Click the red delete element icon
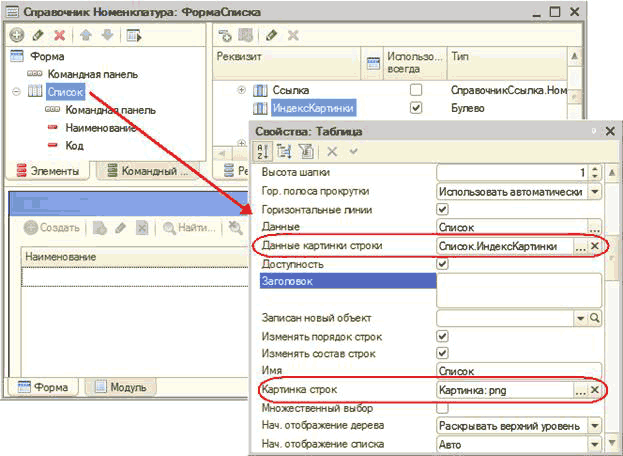 [x=59, y=35]
